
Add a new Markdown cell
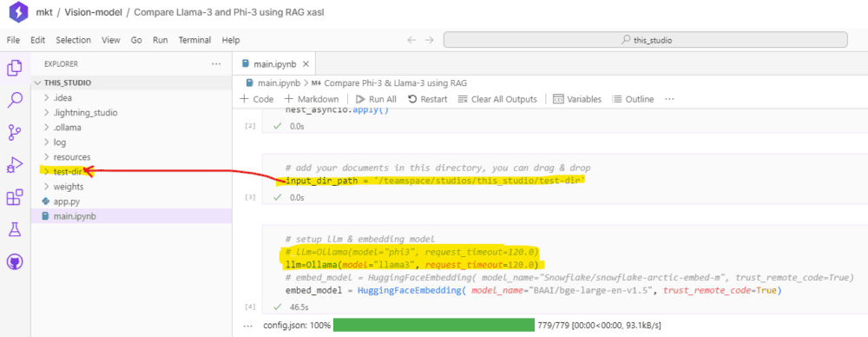(x=312, y=99)
